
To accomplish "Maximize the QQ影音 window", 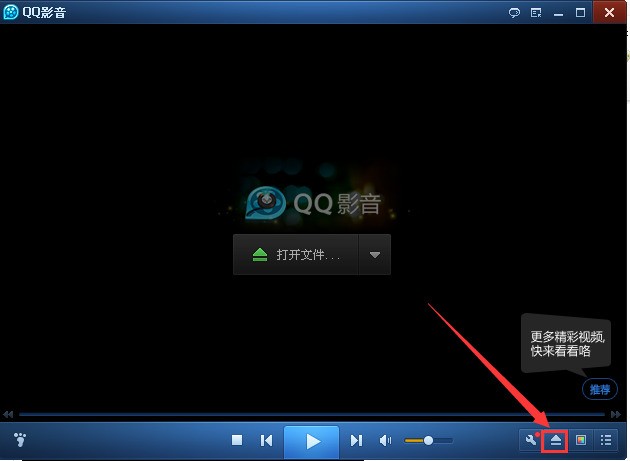I will pos(580,13).
